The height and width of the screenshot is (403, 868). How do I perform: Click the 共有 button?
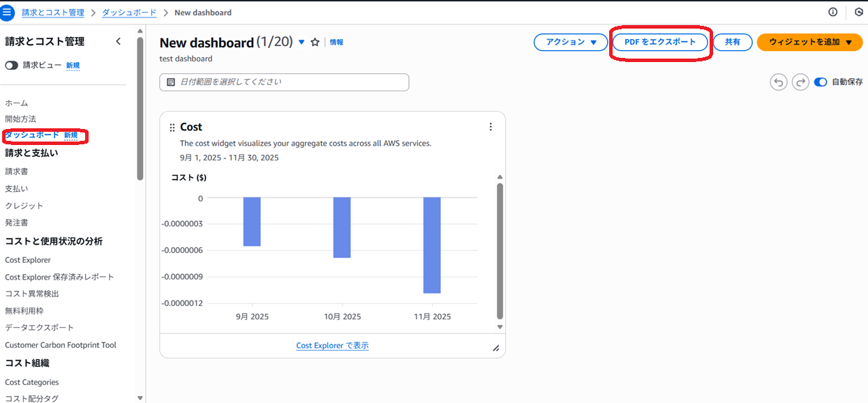tap(732, 42)
